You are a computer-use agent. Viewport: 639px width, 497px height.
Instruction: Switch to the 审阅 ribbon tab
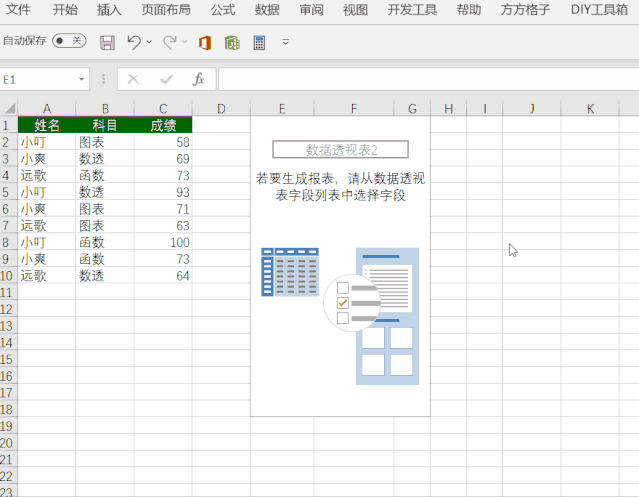[311, 9]
